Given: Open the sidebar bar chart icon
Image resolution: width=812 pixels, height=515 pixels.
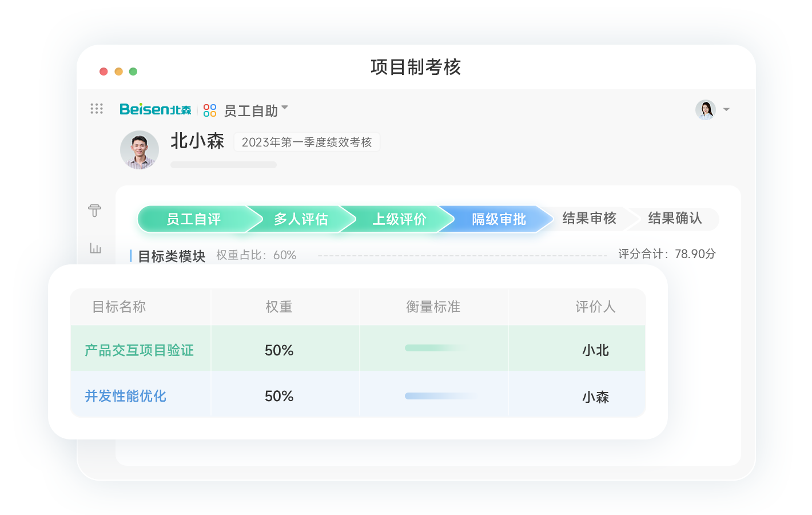Looking at the screenshot, I should pyautogui.click(x=95, y=248).
